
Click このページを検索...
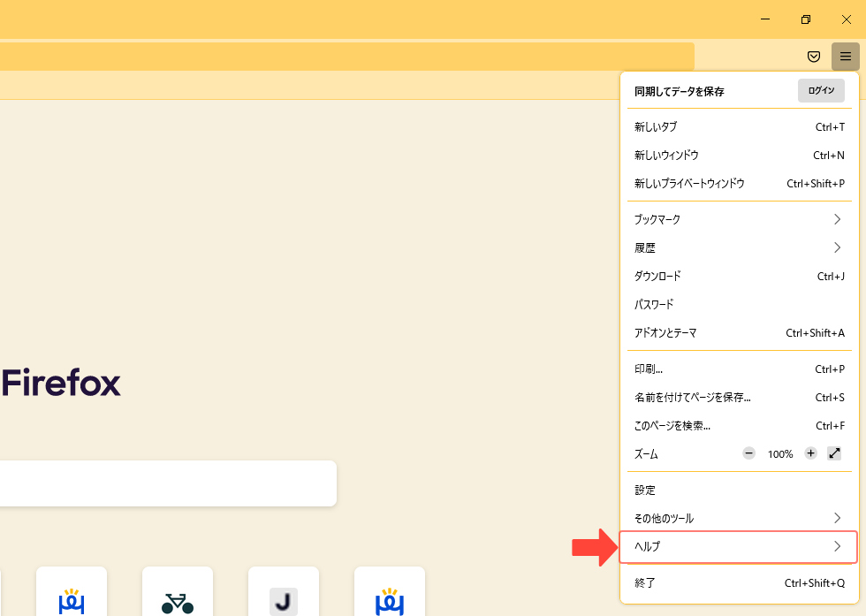739,425
